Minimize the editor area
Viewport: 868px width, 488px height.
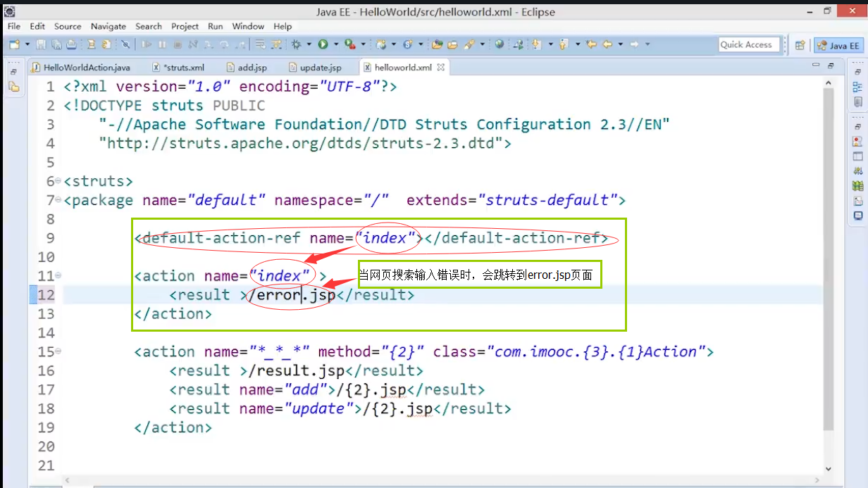[x=816, y=65]
